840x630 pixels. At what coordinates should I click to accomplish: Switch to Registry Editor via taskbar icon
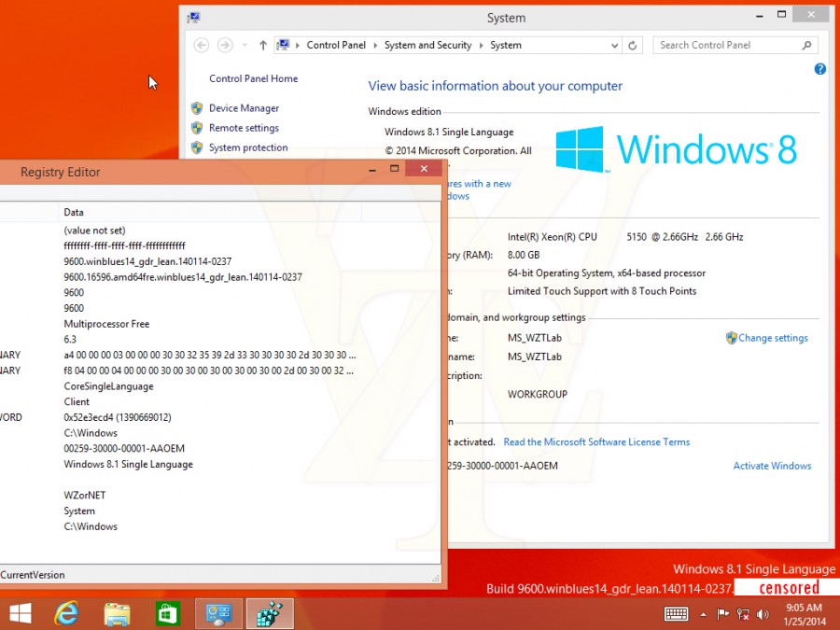tap(270, 613)
